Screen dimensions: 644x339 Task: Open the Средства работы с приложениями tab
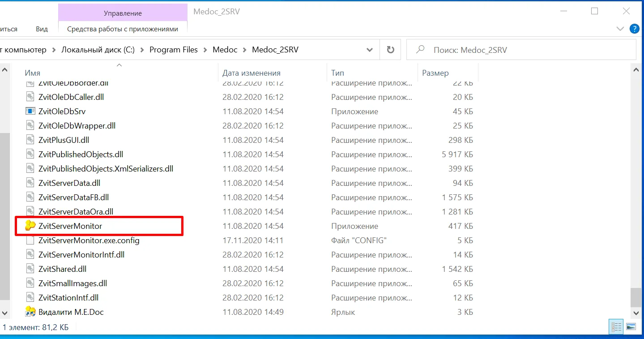click(x=123, y=29)
